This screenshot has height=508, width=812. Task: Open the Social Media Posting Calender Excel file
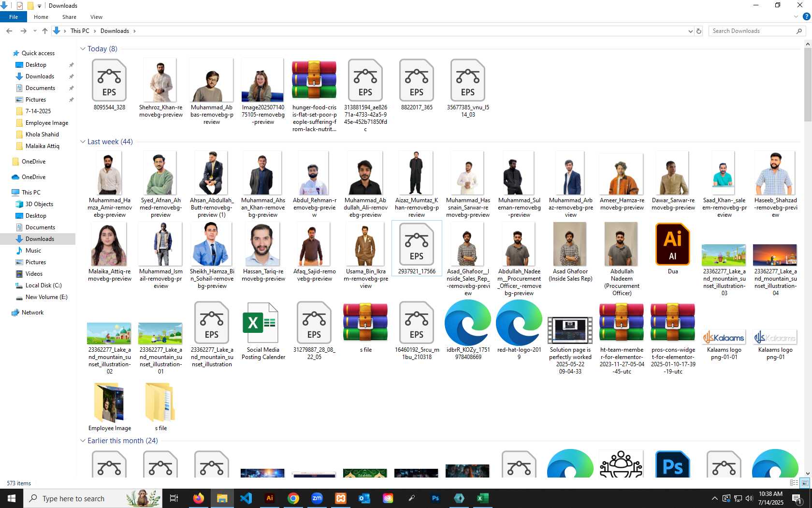(x=263, y=331)
